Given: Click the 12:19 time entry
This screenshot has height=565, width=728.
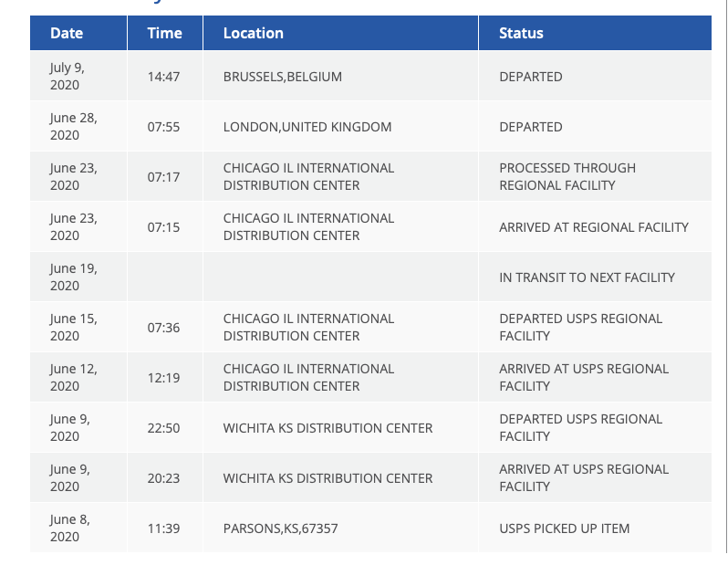Looking at the screenshot, I should pos(163,378).
